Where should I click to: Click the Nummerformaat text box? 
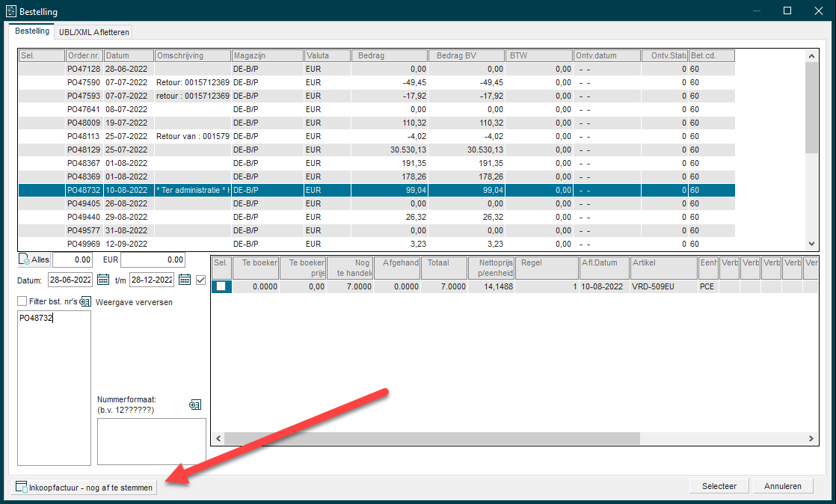click(151, 442)
